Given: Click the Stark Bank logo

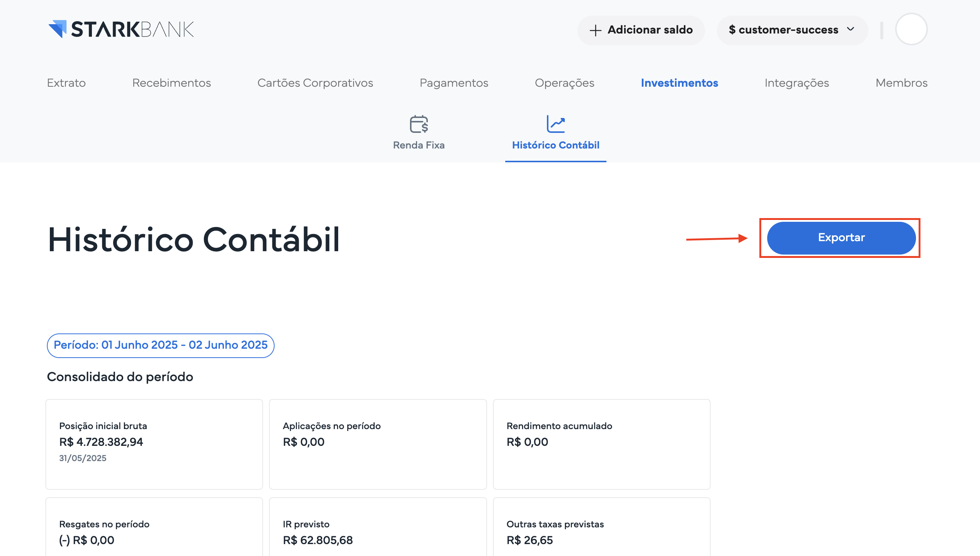Looking at the screenshot, I should (x=121, y=29).
